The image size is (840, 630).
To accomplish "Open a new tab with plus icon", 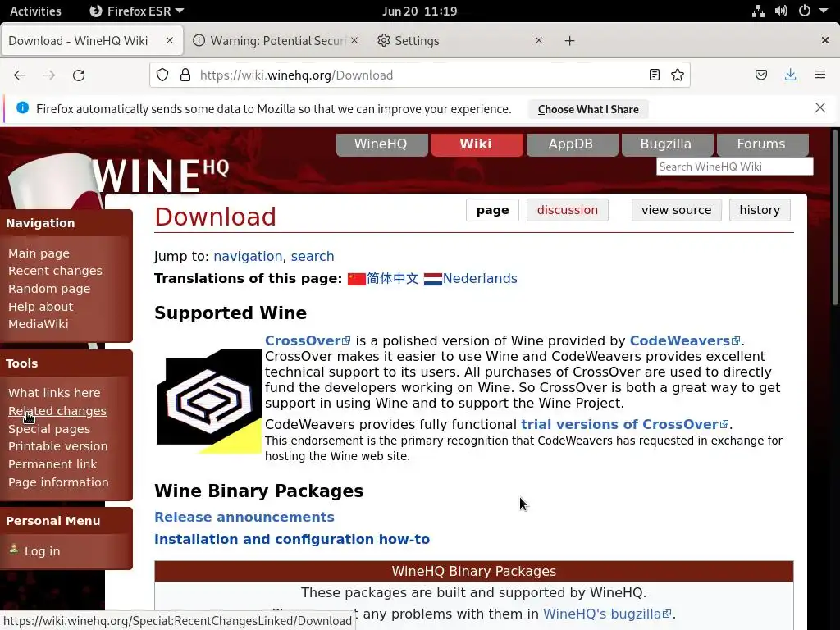I will tap(569, 41).
